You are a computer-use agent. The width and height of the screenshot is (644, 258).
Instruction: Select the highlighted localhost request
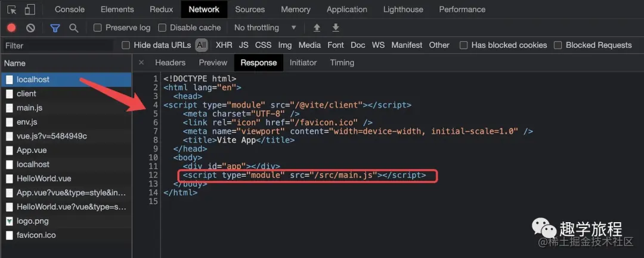click(66, 79)
